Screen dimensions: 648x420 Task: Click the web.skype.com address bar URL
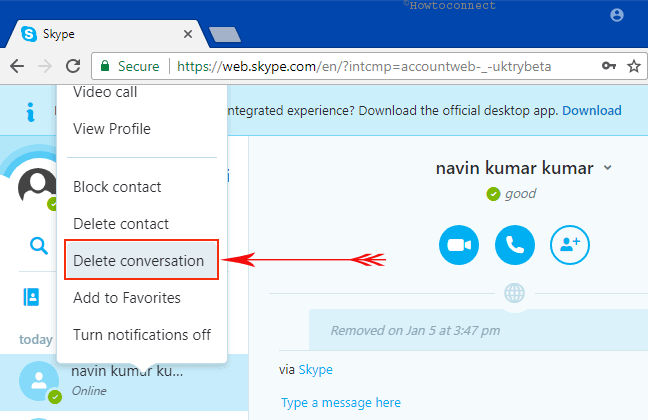[364, 66]
